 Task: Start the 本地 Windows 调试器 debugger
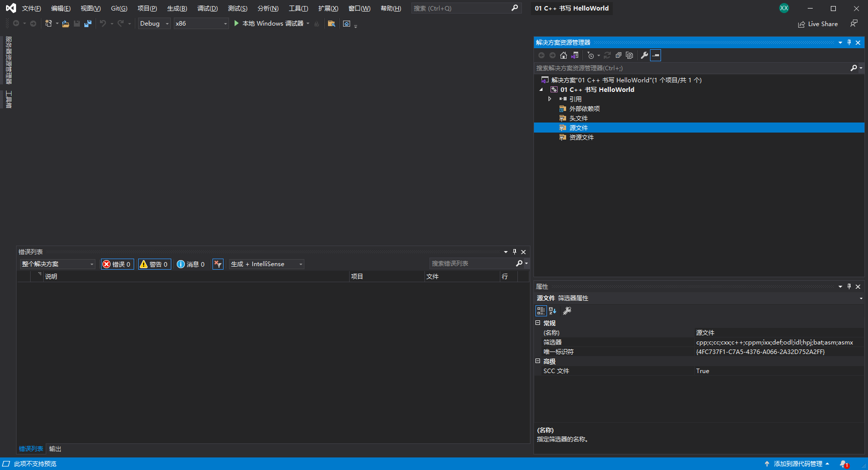[269, 24]
